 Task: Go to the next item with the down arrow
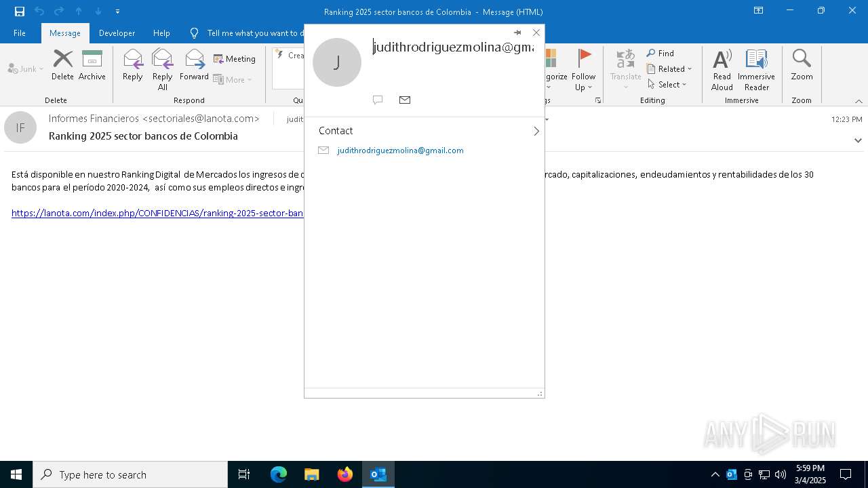[98, 12]
